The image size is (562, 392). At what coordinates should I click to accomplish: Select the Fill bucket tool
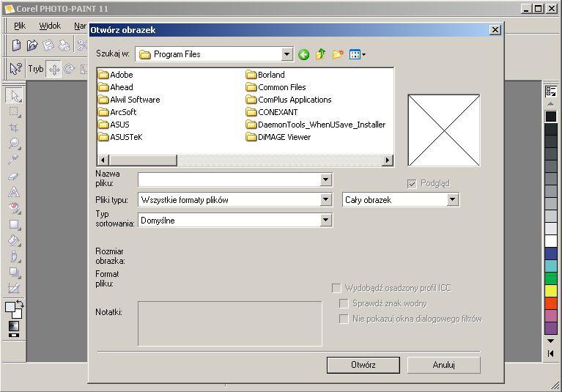(x=14, y=240)
